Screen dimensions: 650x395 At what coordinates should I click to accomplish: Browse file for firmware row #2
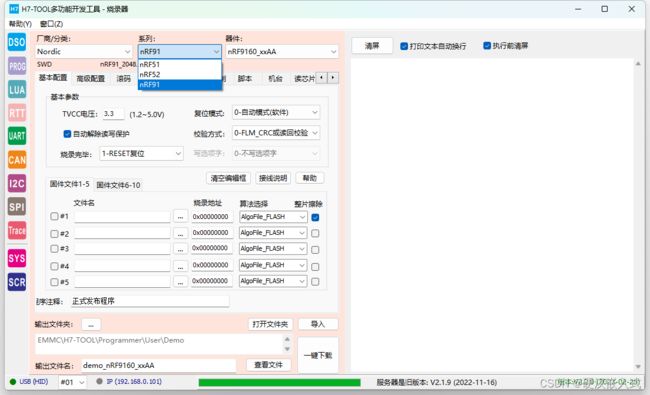click(x=180, y=233)
